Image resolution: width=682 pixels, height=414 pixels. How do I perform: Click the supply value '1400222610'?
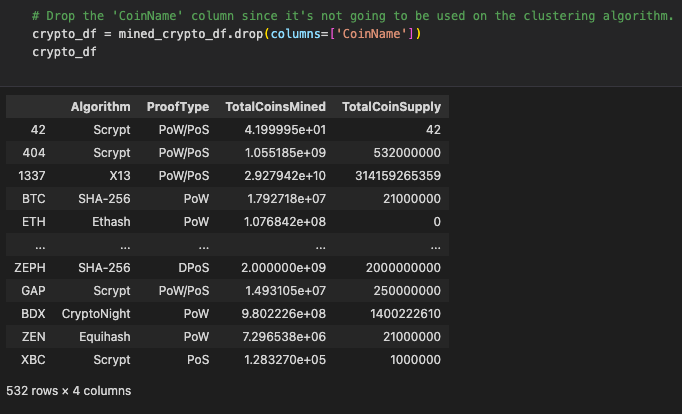[x=405, y=314]
